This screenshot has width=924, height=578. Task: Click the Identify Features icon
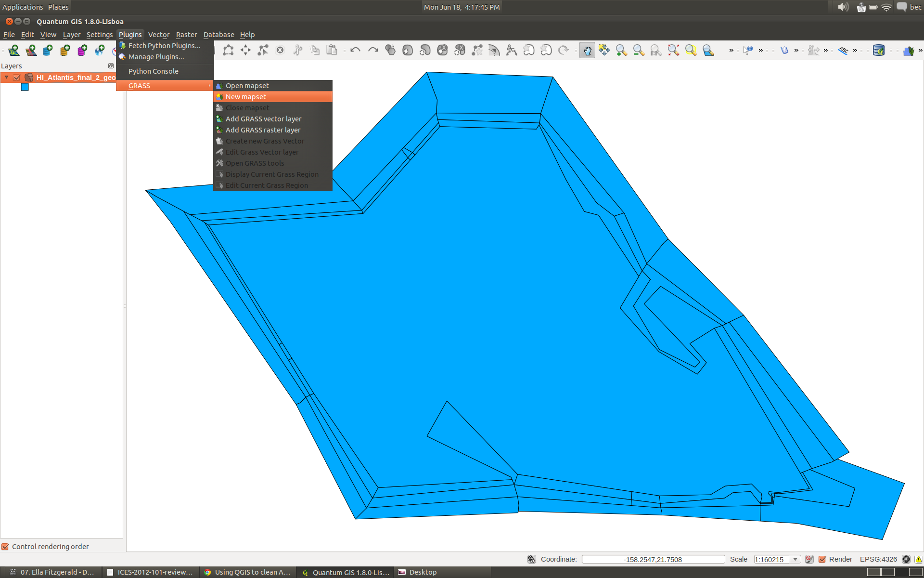click(747, 50)
